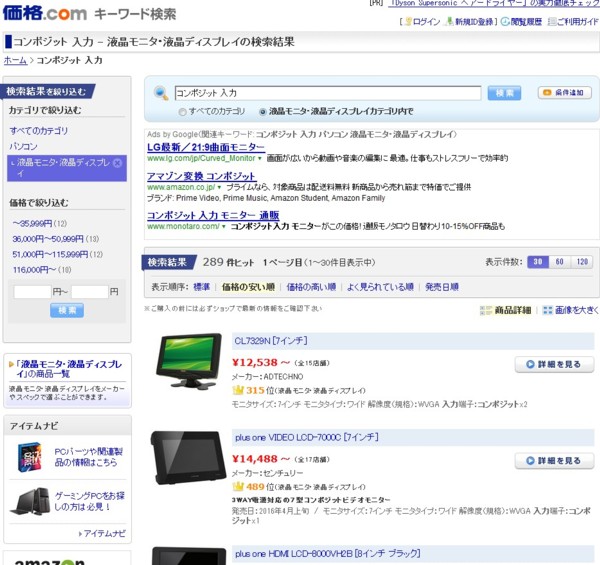Click the 条件追加 button

tap(565, 93)
